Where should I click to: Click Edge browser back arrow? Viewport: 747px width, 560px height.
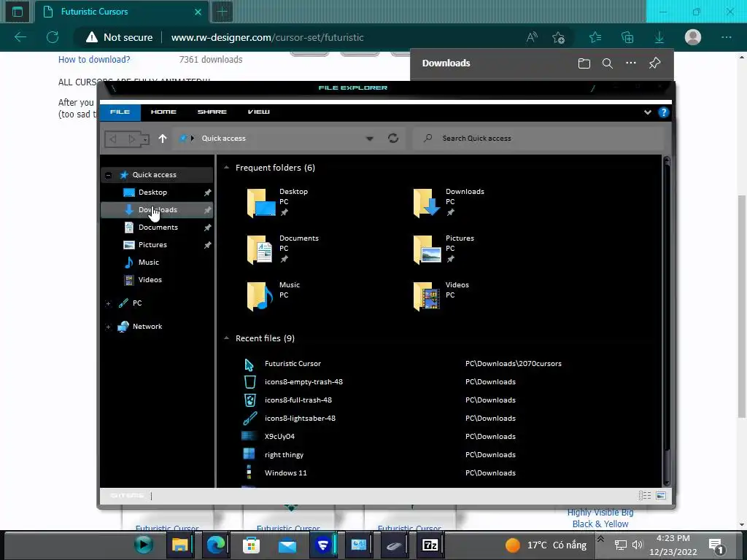[20, 37]
